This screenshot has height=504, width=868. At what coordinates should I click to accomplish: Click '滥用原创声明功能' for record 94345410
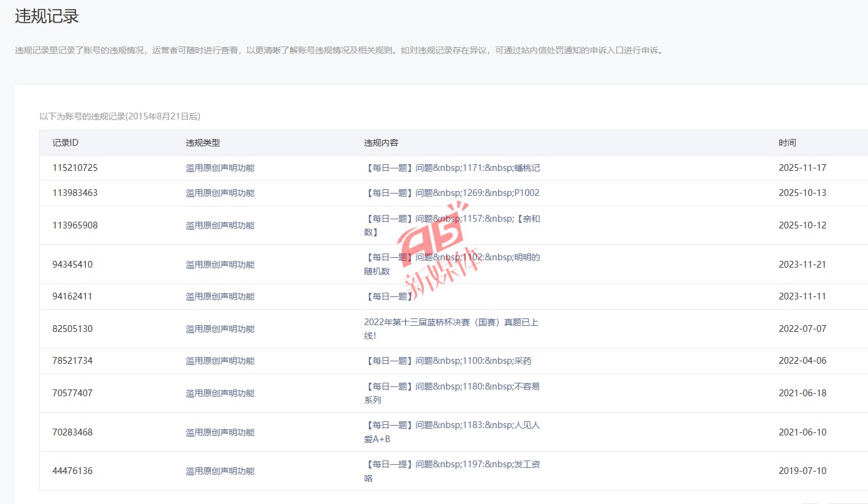point(220,265)
